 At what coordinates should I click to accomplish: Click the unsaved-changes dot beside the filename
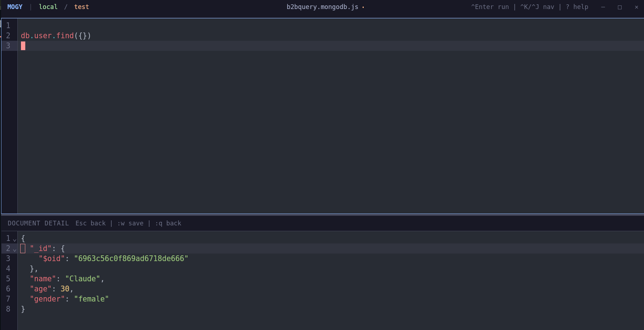coord(363,7)
